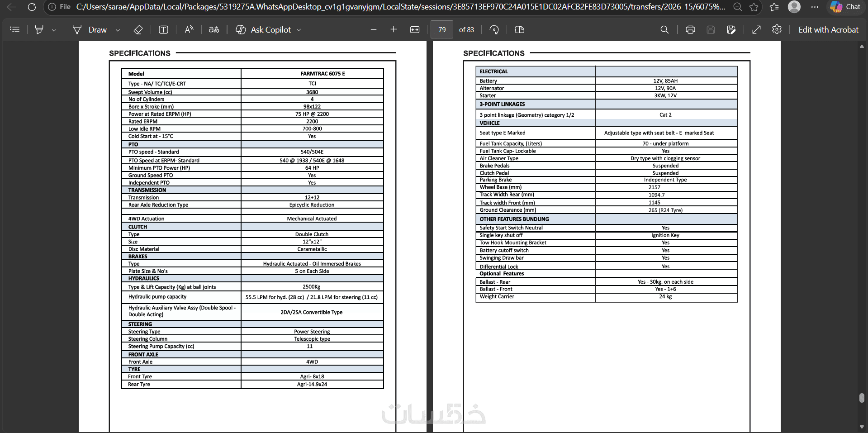Click the '12V, 85AH' battery value
The image size is (868, 433).
665,81
